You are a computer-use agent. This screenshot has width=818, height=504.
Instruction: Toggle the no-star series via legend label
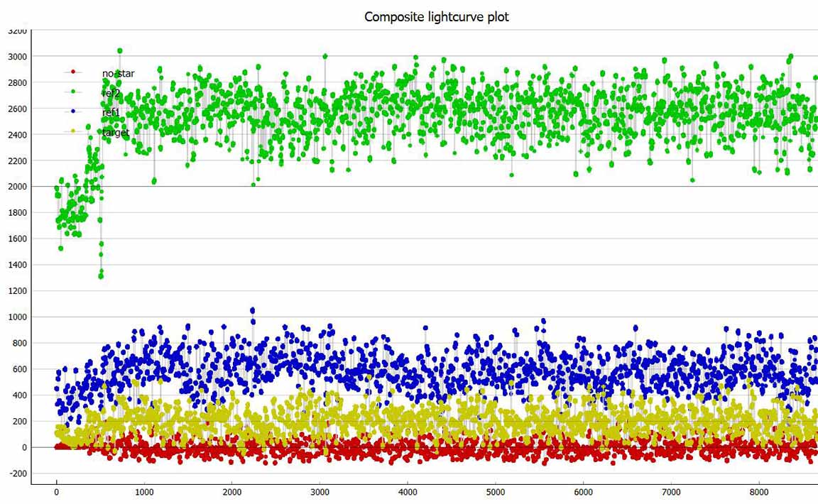[x=118, y=73]
